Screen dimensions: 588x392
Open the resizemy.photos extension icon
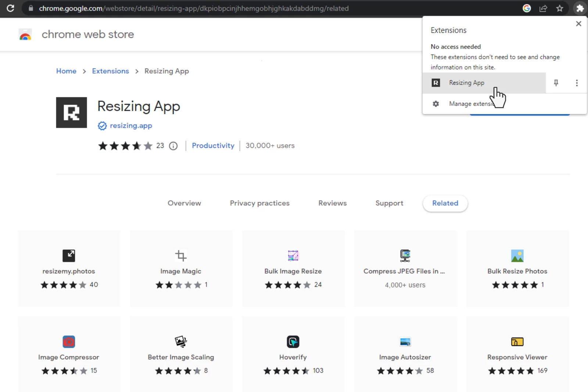pos(69,256)
